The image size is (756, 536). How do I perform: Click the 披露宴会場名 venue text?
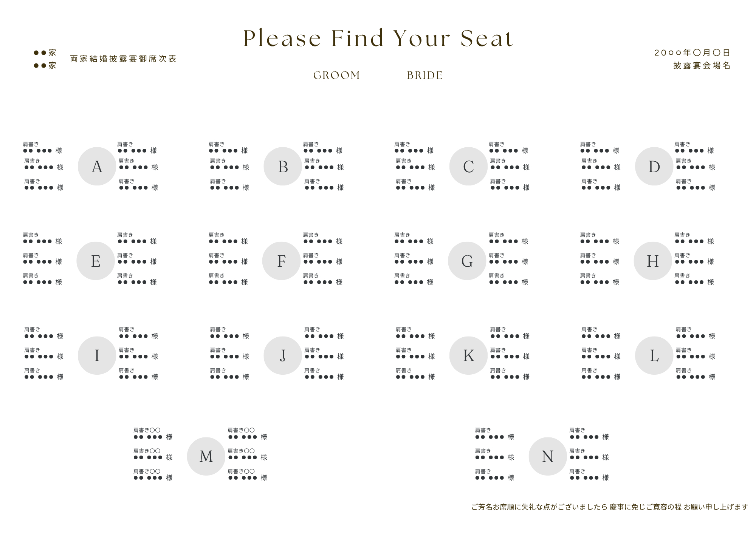coord(702,65)
